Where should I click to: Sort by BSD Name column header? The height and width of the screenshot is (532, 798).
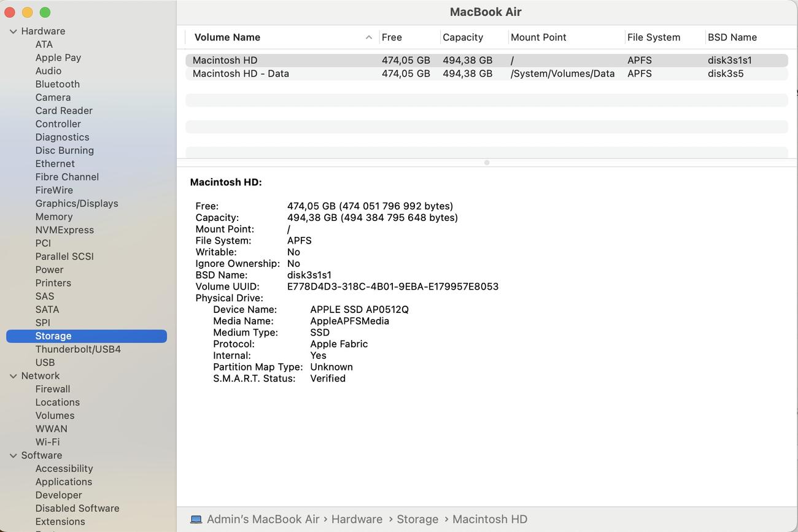(x=732, y=37)
